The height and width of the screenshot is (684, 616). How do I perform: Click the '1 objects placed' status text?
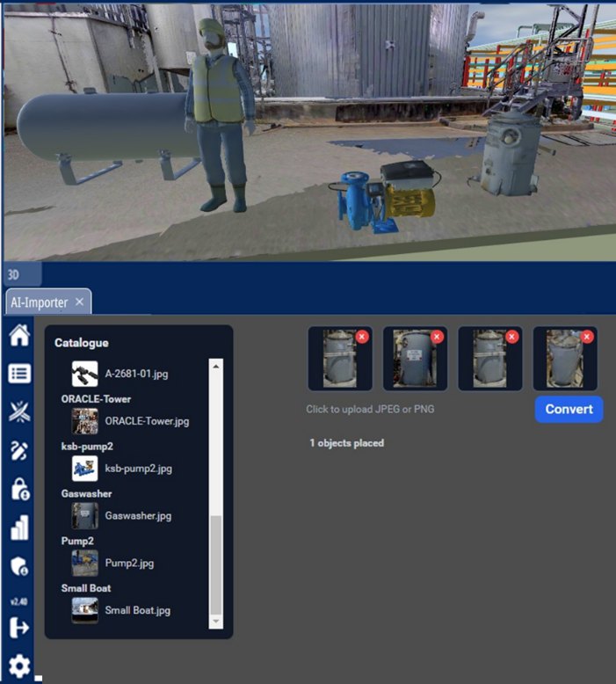click(346, 443)
